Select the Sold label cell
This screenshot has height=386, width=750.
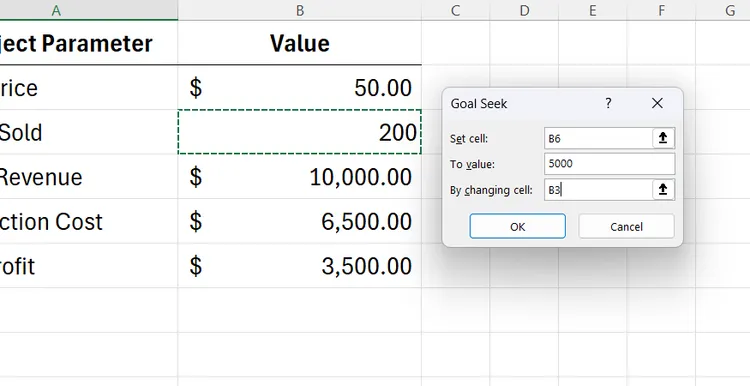(88, 132)
